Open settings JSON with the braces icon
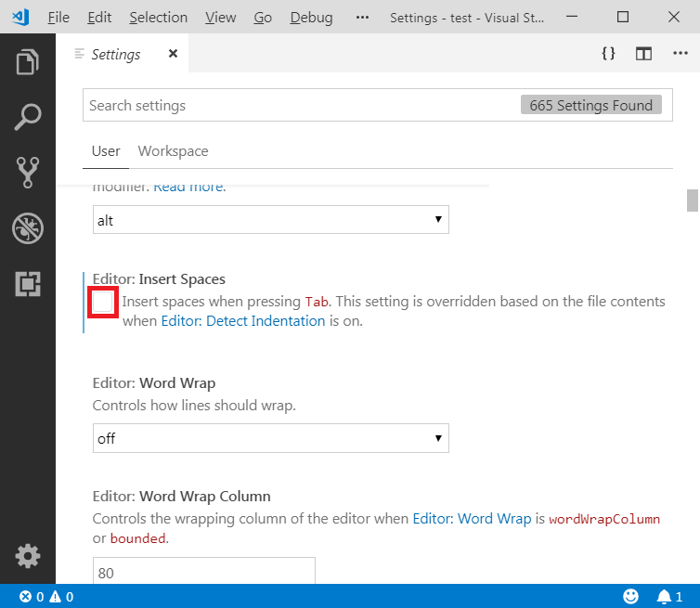The height and width of the screenshot is (608, 700). (x=608, y=54)
